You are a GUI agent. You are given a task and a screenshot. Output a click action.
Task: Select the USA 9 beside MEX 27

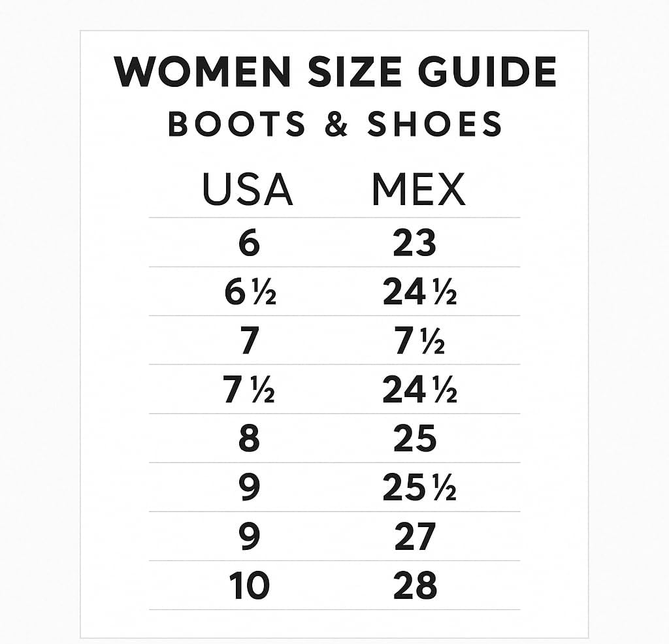point(249,537)
